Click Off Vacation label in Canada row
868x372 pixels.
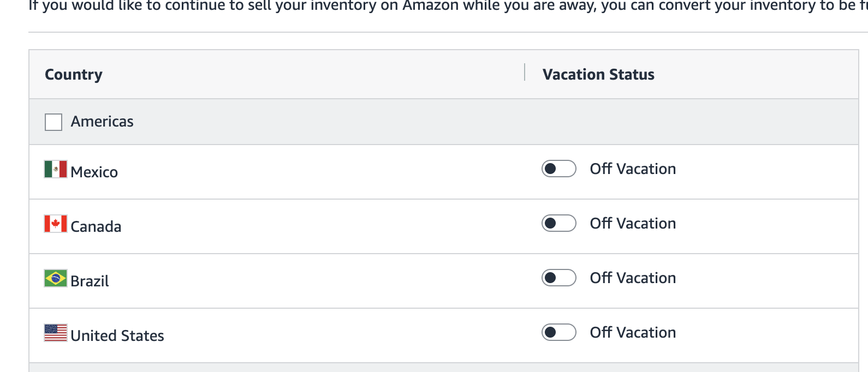[x=633, y=223]
